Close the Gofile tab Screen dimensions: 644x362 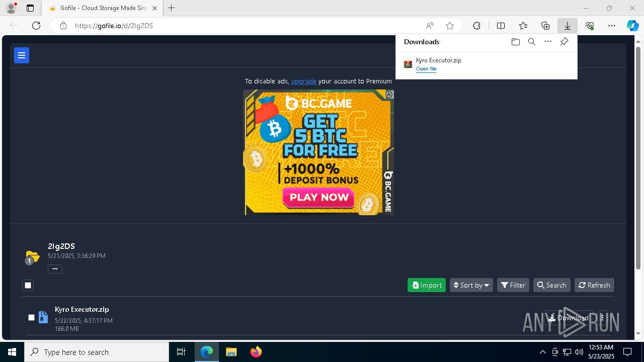click(x=155, y=8)
